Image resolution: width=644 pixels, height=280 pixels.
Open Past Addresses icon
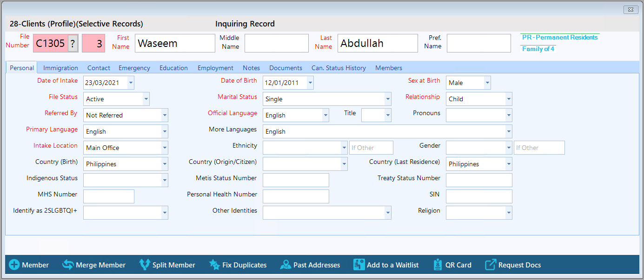pyautogui.click(x=285, y=265)
